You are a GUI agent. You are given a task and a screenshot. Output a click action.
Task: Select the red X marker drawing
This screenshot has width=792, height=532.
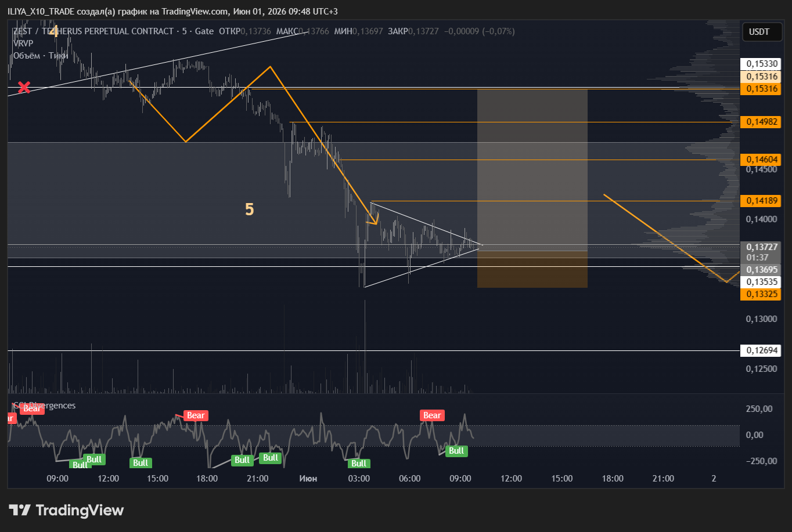(x=24, y=88)
